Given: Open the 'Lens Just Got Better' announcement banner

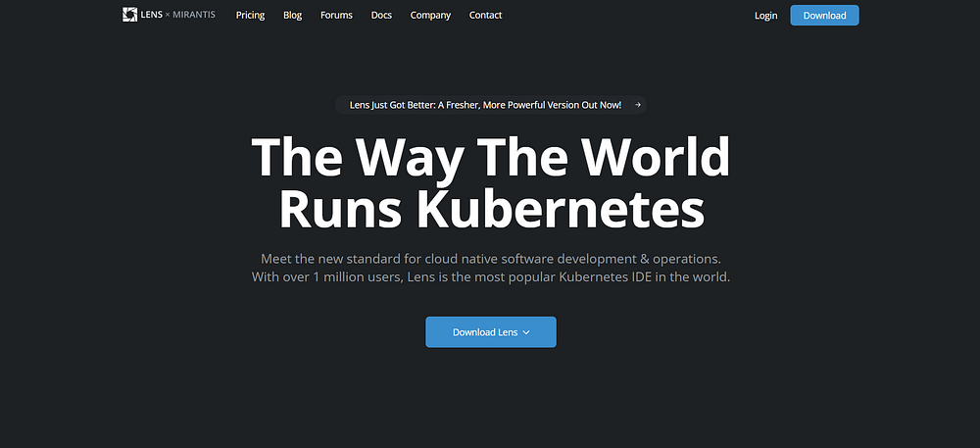Looking at the screenshot, I should [491, 105].
